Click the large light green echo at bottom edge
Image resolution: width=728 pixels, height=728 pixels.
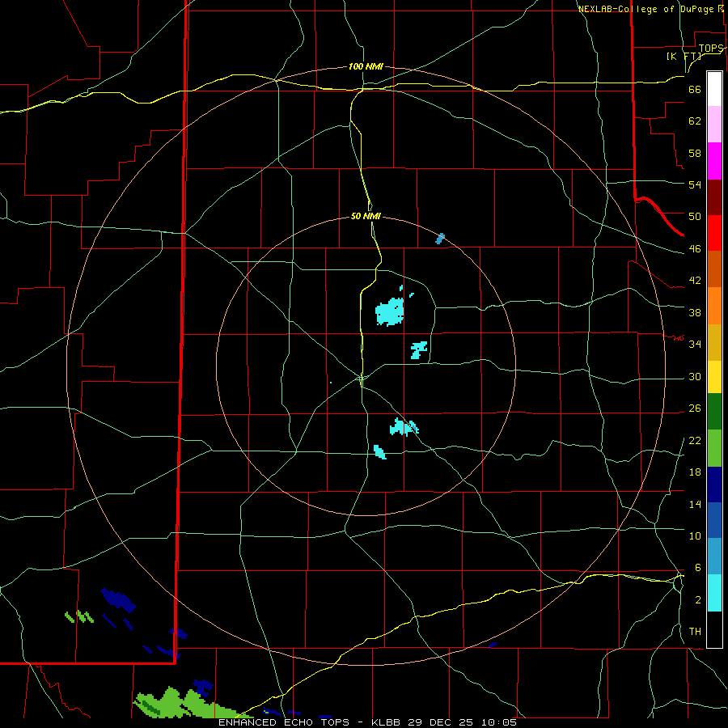coord(186,705)
